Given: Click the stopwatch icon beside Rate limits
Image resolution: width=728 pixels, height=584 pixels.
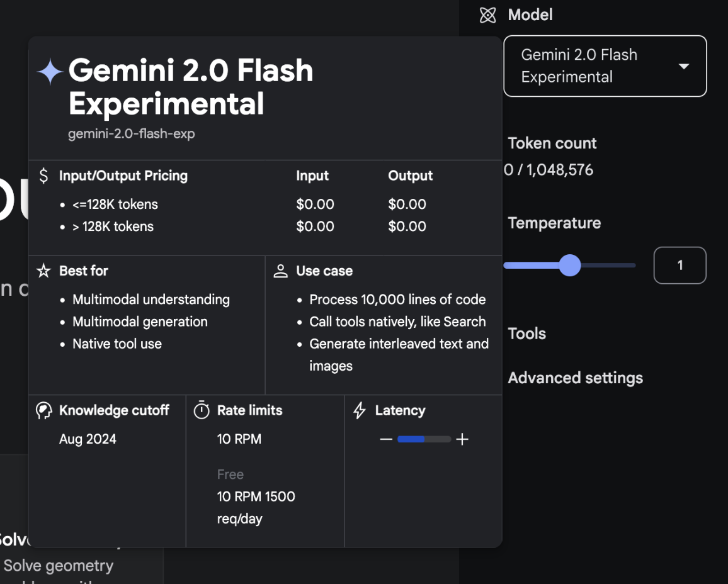Looking at the screenshot, I should click(x=202, y=410).
